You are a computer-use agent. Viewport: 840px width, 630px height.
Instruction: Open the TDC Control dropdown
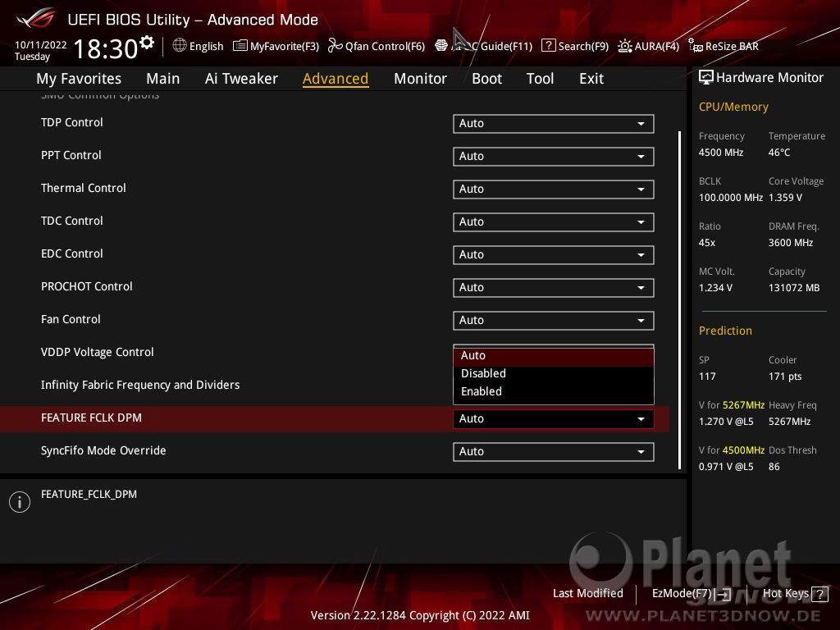pos(554,221)
